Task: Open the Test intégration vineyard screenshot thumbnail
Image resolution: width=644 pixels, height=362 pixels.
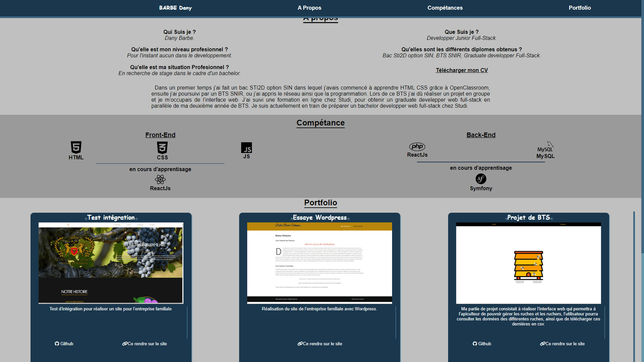Action: point(111,263)
